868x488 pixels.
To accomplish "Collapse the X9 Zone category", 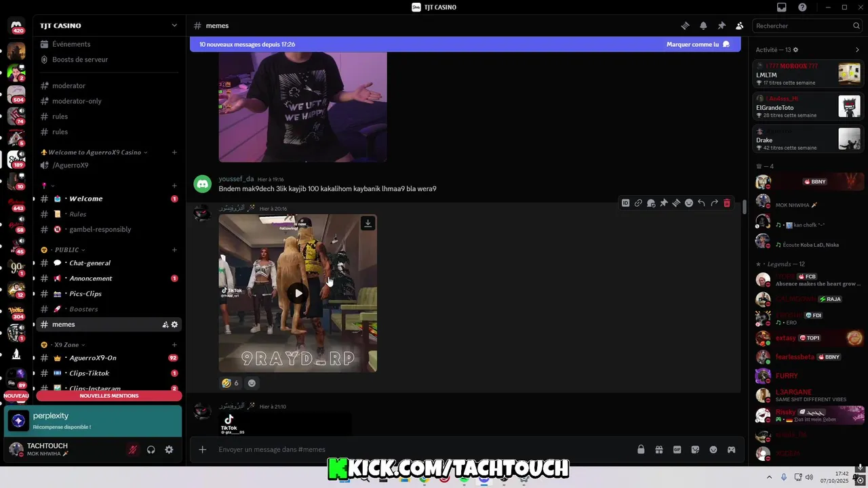I will [63, 345].
